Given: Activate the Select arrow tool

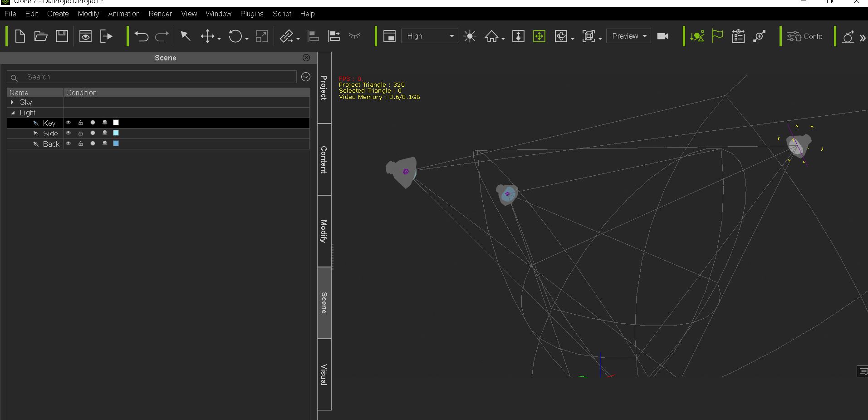Looking at the screenshot, I should [185, 36].
